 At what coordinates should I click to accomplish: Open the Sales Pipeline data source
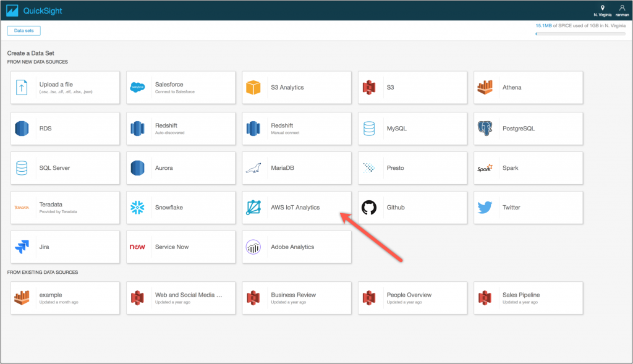(x=529, y=298)
